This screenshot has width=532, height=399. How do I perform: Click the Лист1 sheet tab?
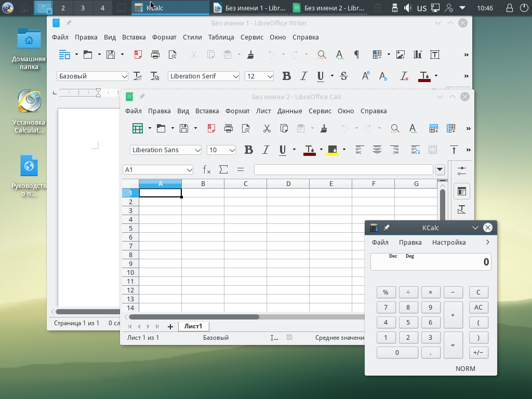[x=193, y=326]
